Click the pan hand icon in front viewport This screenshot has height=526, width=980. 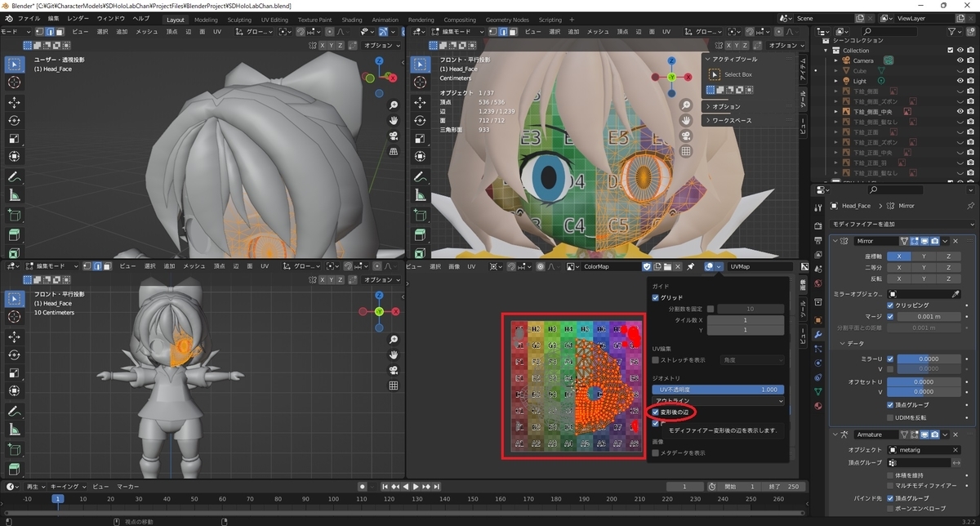pos(687,121)
